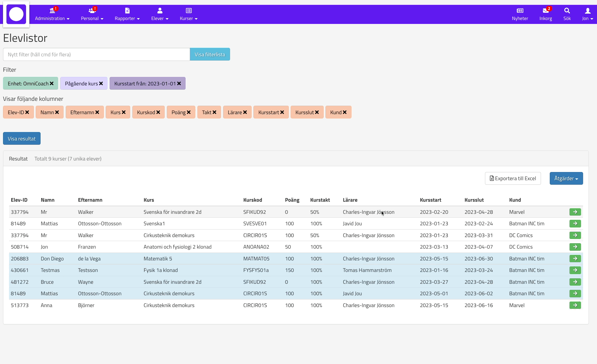
Task: Expand the Administration menu
Action: click(52, 14)
